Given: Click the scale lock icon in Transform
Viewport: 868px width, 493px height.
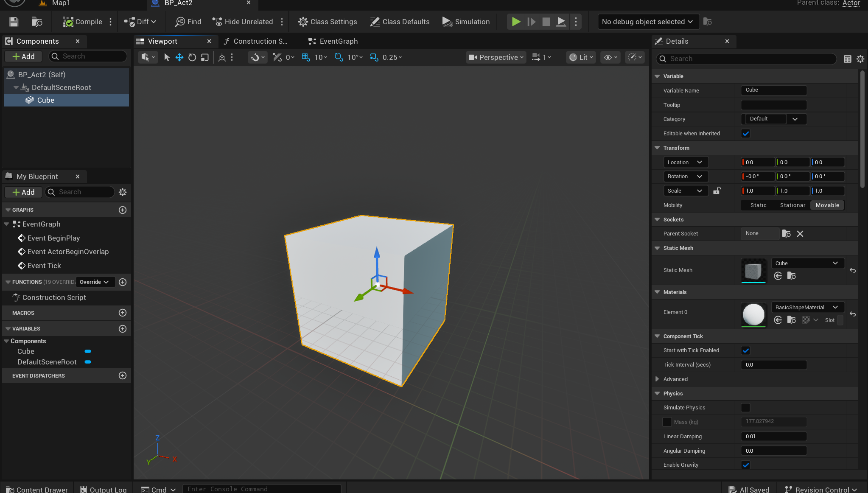Looking at the screenshot, I should point(717,191).
